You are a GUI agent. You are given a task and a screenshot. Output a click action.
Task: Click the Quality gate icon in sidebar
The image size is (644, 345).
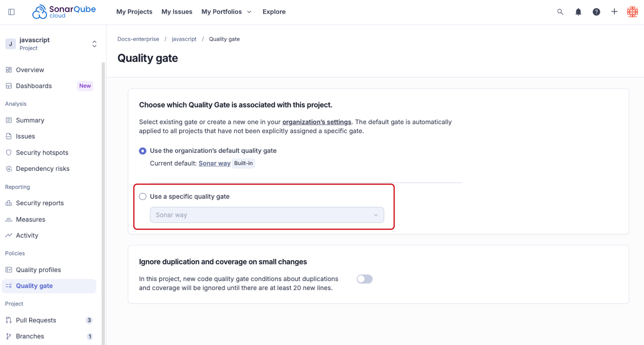pos(9,286)
